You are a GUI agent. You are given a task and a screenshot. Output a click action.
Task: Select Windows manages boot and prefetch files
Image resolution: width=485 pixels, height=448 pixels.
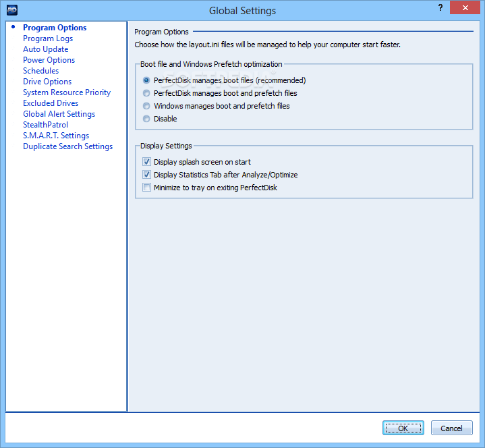[217, 106]
